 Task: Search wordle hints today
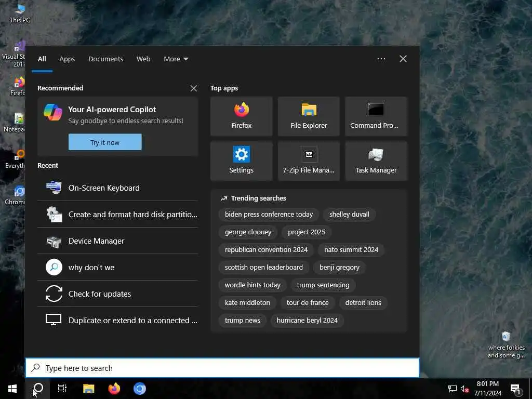click(x=252, y=285)
